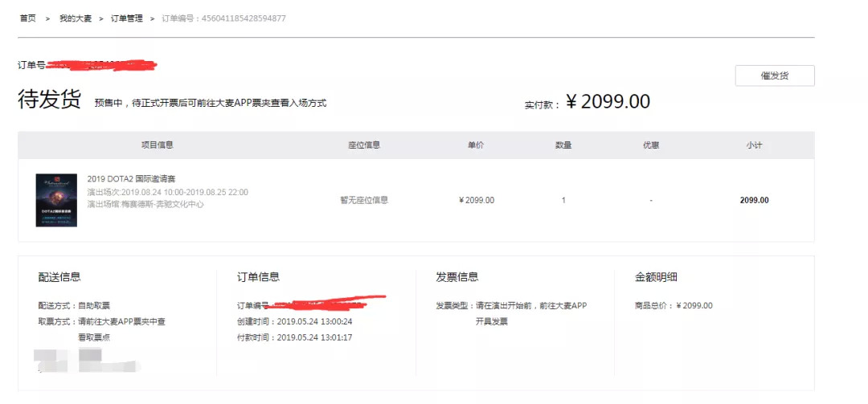The image size is (868, 404).
Task: Open the DOTA2 event poster thumbnail
Action: [x=56, y=200]
